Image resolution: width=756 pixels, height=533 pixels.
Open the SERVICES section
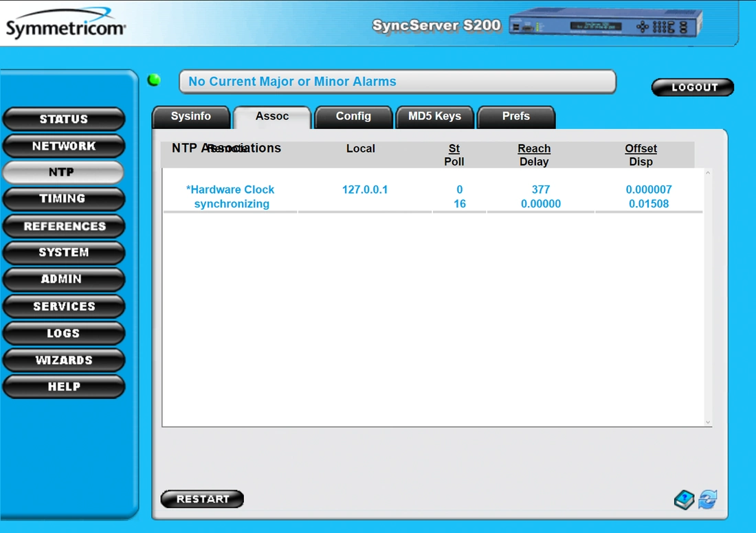[64, 306]
